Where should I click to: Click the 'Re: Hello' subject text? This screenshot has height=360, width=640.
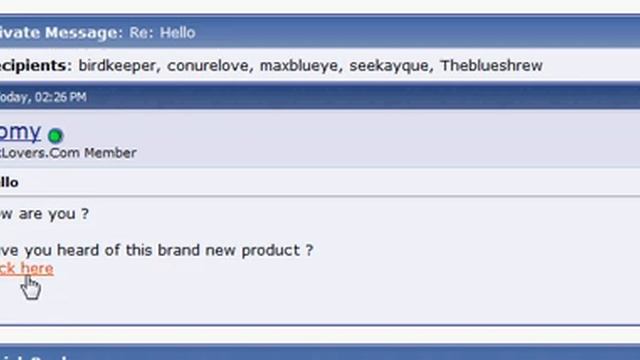[x=162, y=33]
